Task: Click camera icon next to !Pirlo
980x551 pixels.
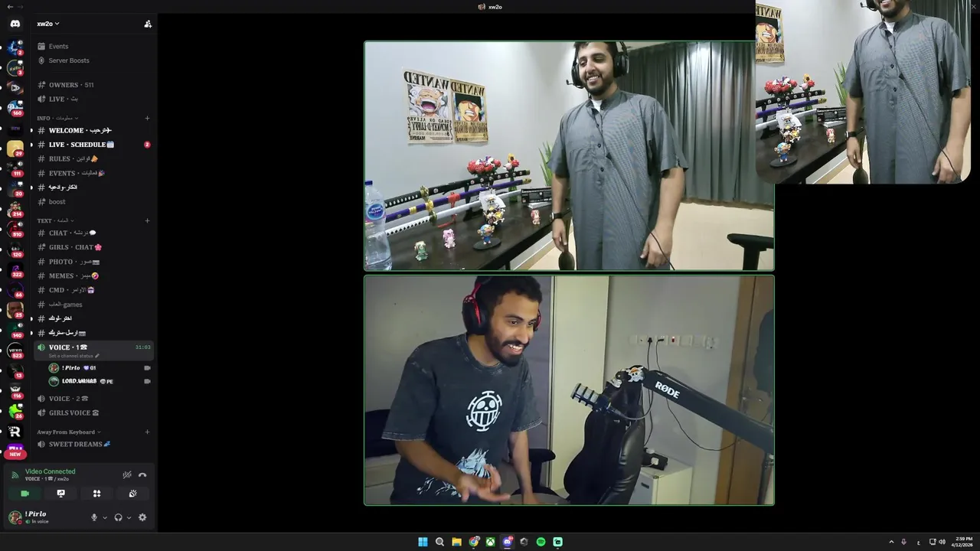Action: pos(147,368)
